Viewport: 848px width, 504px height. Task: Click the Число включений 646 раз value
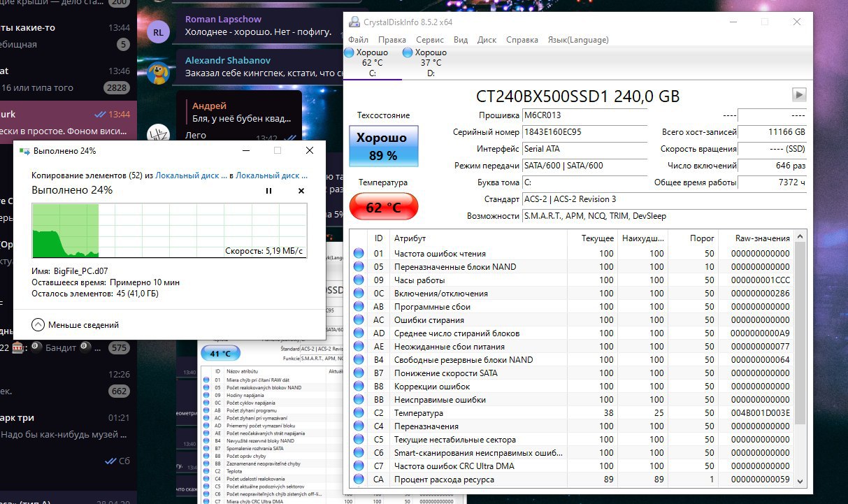point(772,166)
